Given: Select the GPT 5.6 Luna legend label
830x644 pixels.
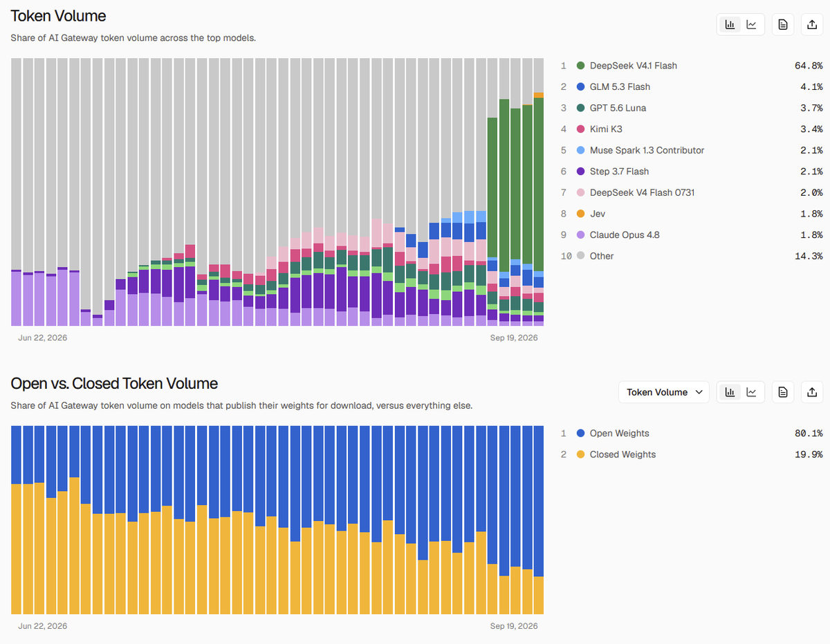Looking at the screenshot, I should point(618,108).
